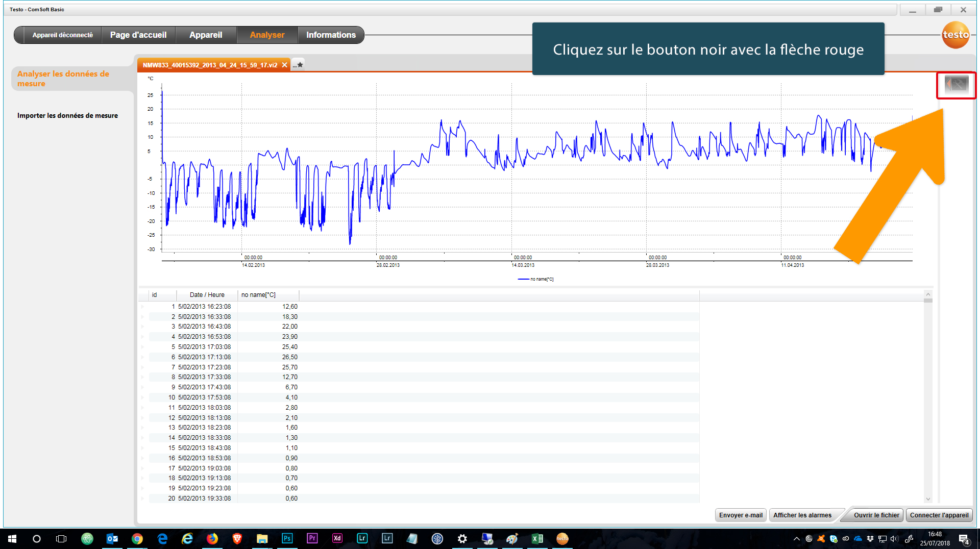Open Google Chrome from taskbar
Screen dimensions: 980x549
[x=137, y=539]
